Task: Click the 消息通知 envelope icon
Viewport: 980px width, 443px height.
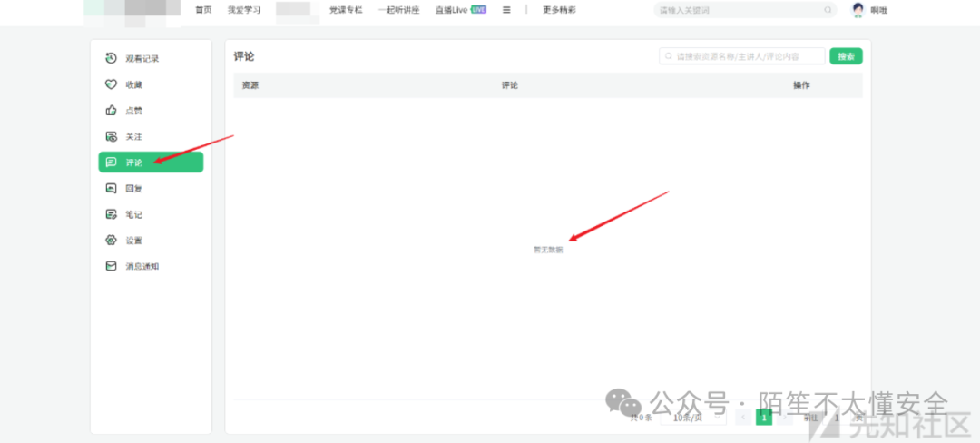Action: tap(111, 266)
